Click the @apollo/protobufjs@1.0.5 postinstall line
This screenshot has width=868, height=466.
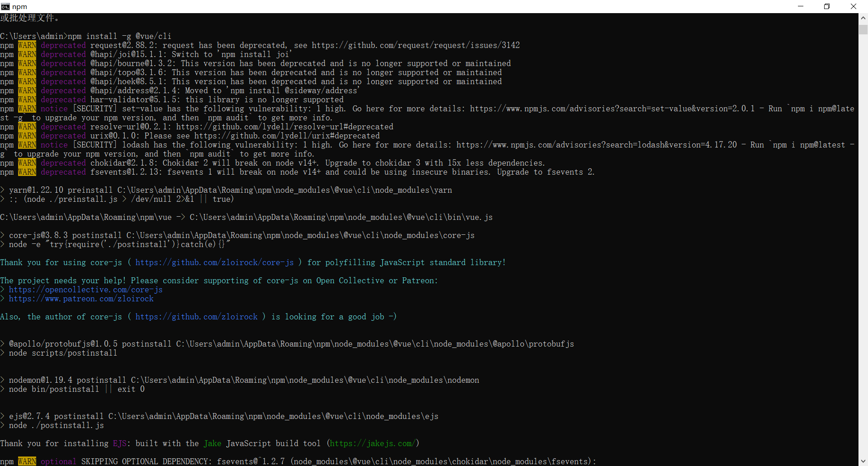(x=287, y=344)
